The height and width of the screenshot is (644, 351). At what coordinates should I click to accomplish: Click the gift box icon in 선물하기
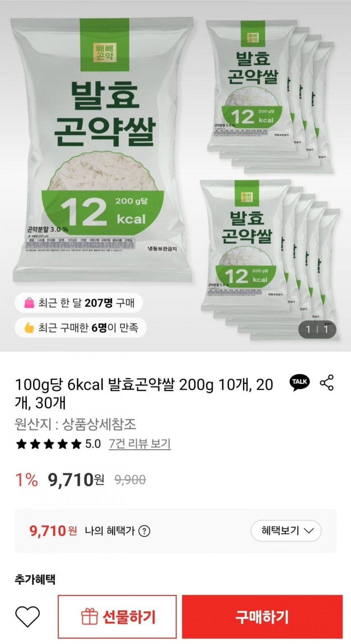tap(90, 617)
